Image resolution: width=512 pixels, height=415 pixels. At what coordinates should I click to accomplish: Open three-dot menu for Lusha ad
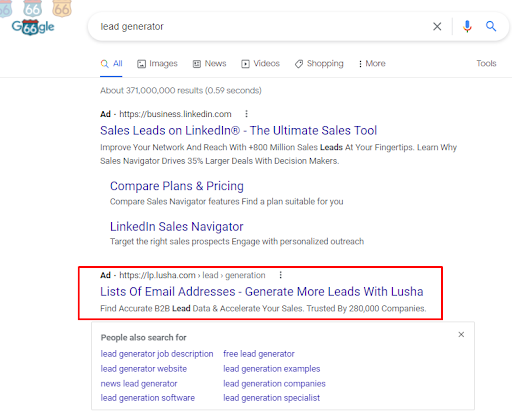coord(280,275)
